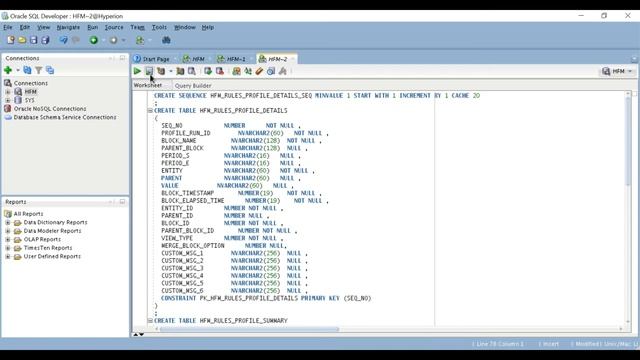Click the Filter funnel icon in Connections
The image size is (640, 360).
pyautogui.click(x=39, y=70)
